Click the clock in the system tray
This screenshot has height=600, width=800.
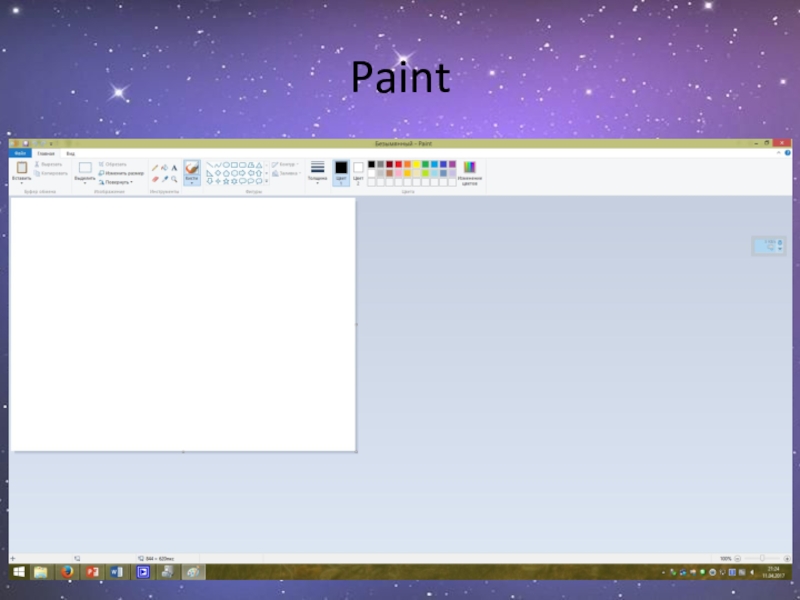pos(773,572)
